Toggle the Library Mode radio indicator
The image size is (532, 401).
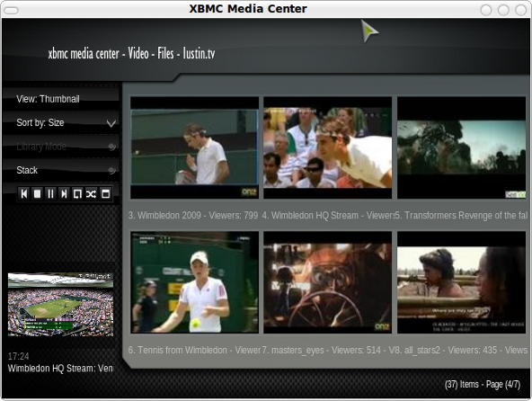tap(111, 147)
